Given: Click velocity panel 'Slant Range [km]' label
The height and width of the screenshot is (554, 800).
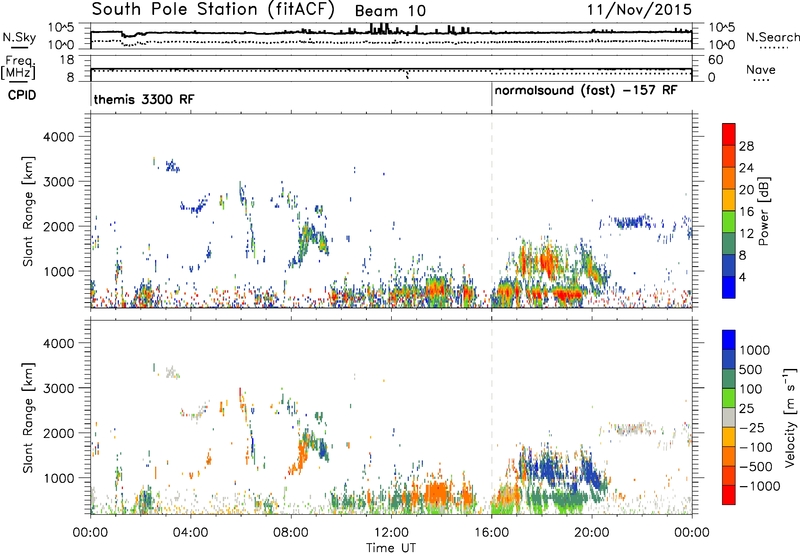Looking at the screenshot, I should point(28,418).
